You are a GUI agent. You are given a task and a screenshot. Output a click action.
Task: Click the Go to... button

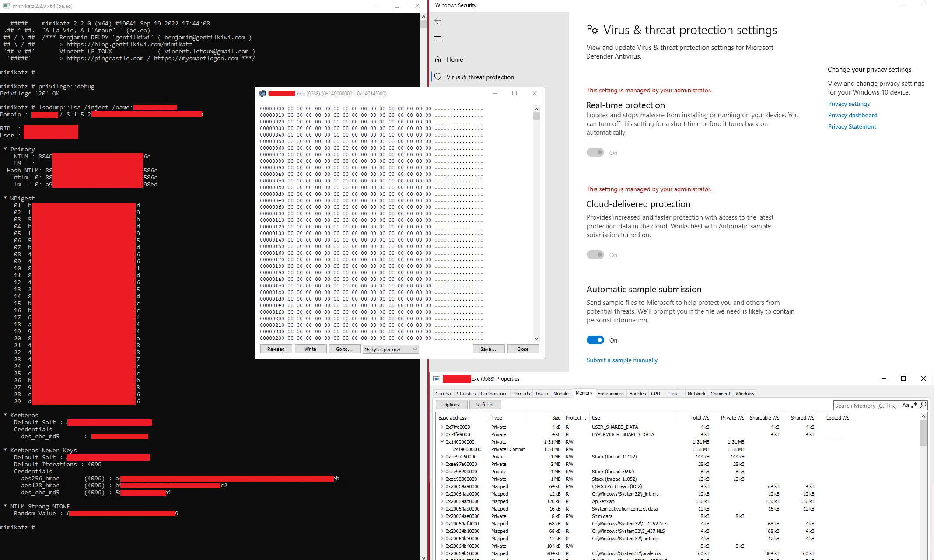[344, 349]
